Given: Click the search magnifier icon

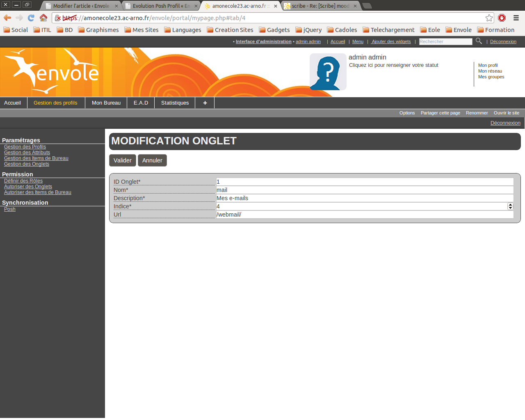Looking at the screenshot, I should 479,41.
